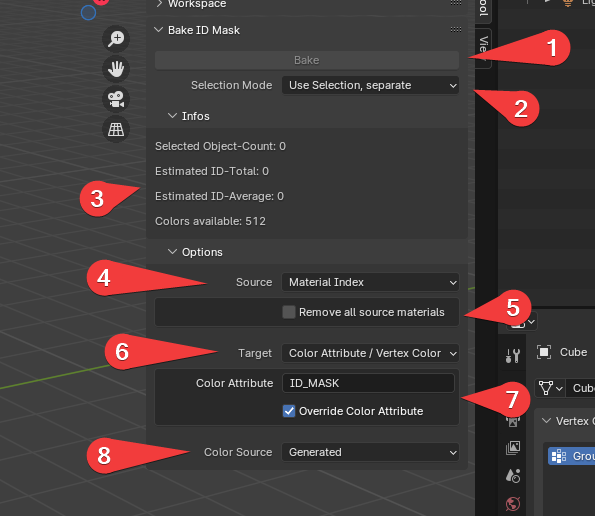The image size is (595, 516).
Task: Click the Cube object icon in properties header
Action: tap(544, 352)
